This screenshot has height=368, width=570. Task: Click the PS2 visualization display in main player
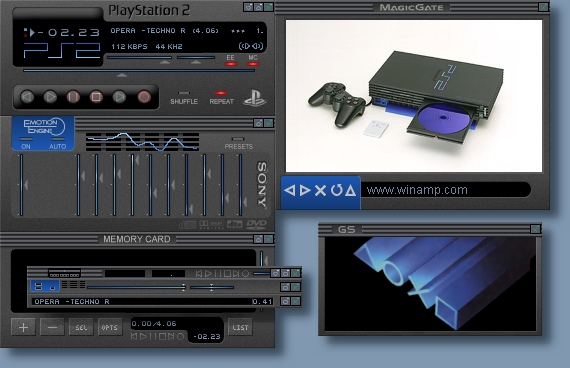(62, 51)
